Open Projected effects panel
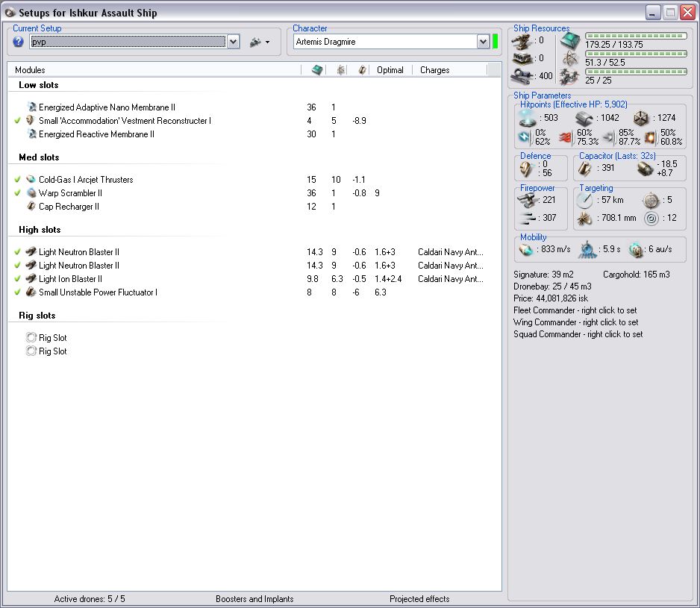Viewport: 700px width, 608px height. tap(419, 599)
